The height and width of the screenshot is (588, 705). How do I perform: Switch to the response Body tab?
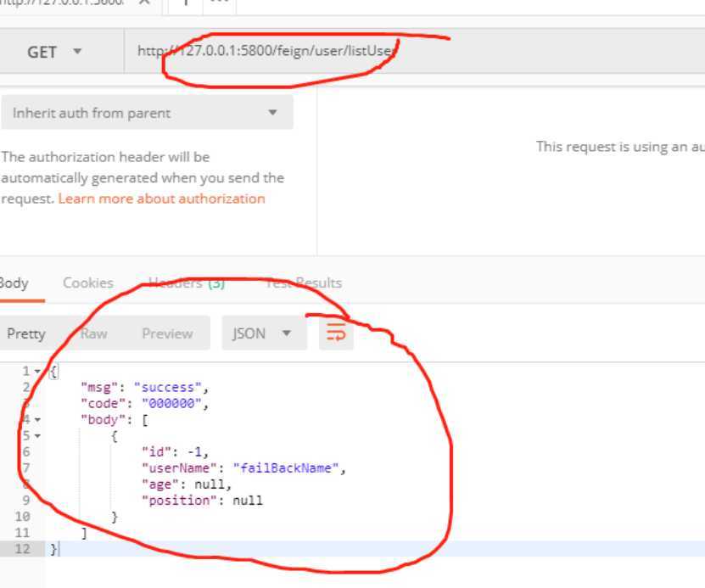tap(14, 283)
